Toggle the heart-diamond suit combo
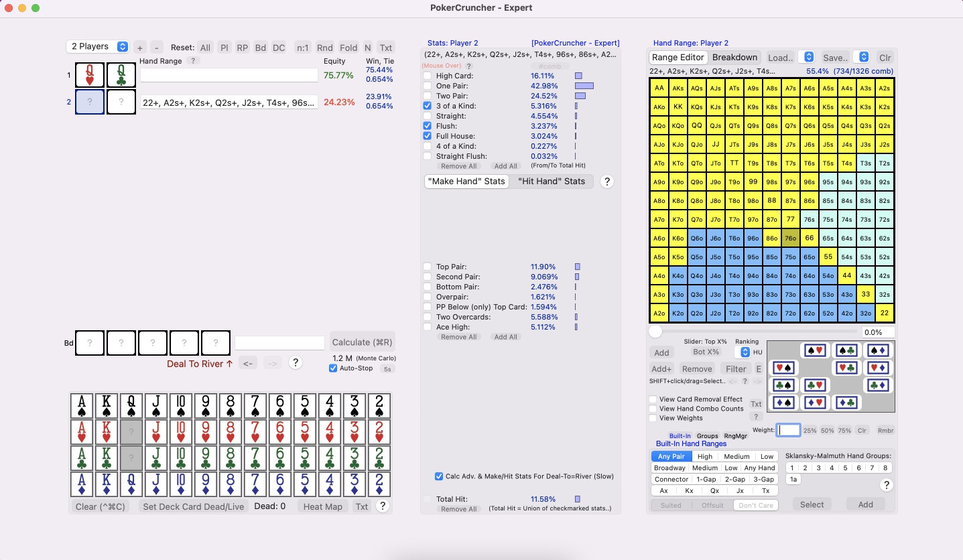 [878, 368]
